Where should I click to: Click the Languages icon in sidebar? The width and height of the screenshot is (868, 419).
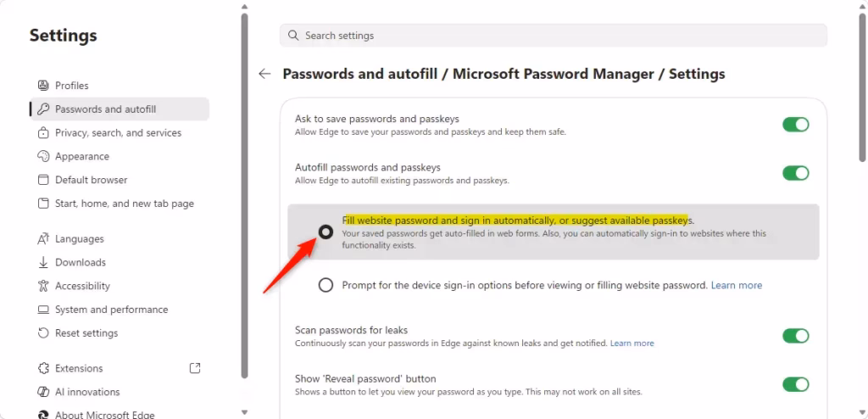pyautogui.click(x=44, y=239)
